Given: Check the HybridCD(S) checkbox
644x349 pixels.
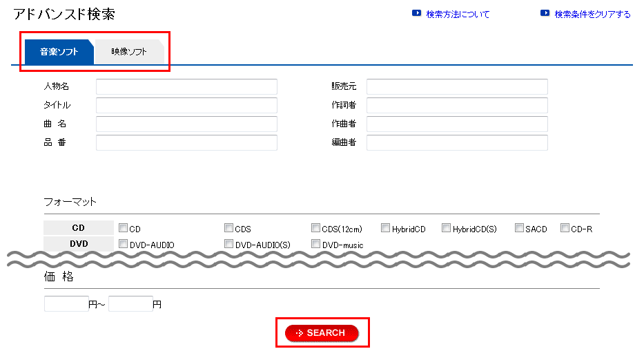Looking at the screenshot, I should 446,228.
